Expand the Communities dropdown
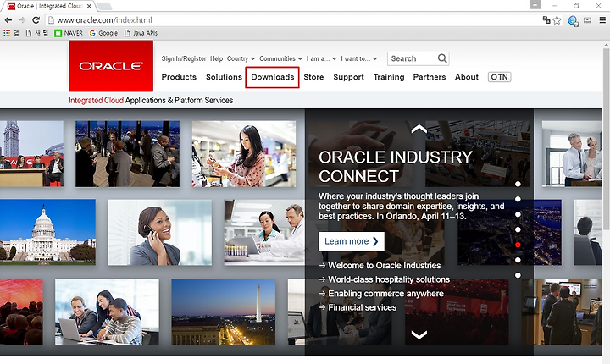The width and height of the screenshot is (610, 364). [281, 58]
